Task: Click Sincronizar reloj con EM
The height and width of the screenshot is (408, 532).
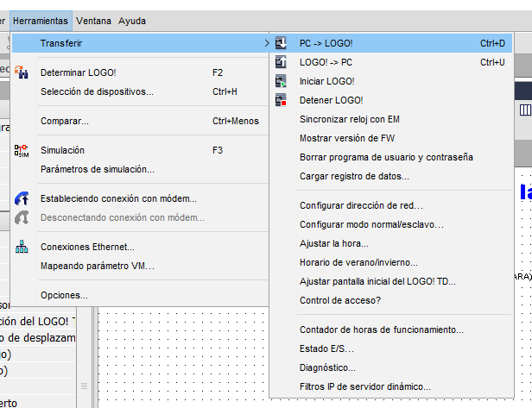Action: tap(391, 119)
